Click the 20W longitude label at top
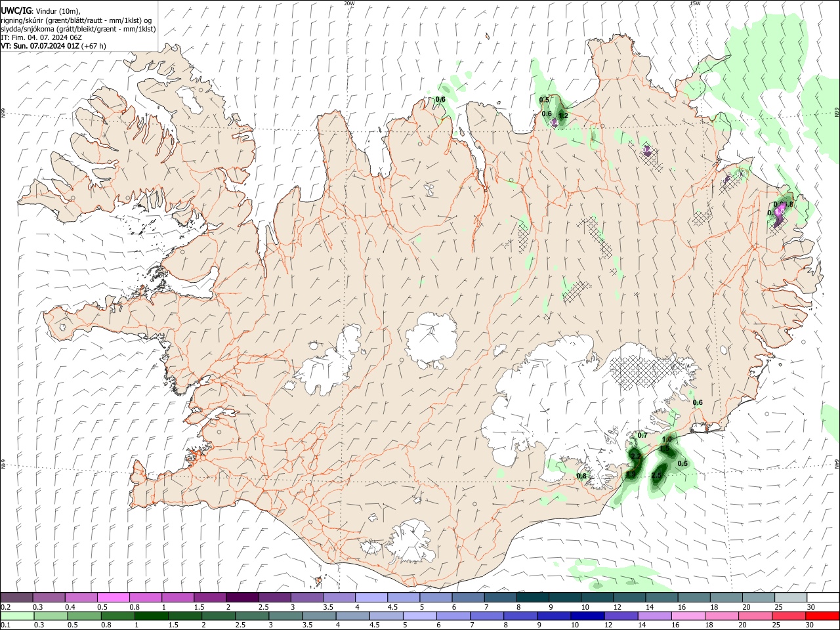Image resolution: width=840 pixels, height=630 pixels. pyautogui.click(x=349, y=3)
